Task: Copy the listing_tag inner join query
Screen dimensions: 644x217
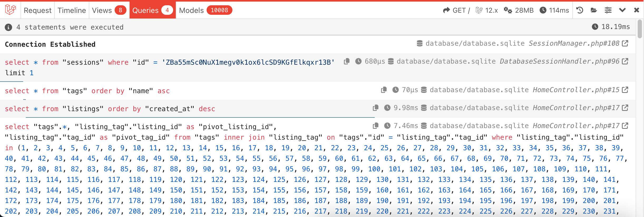Action: 376,126
